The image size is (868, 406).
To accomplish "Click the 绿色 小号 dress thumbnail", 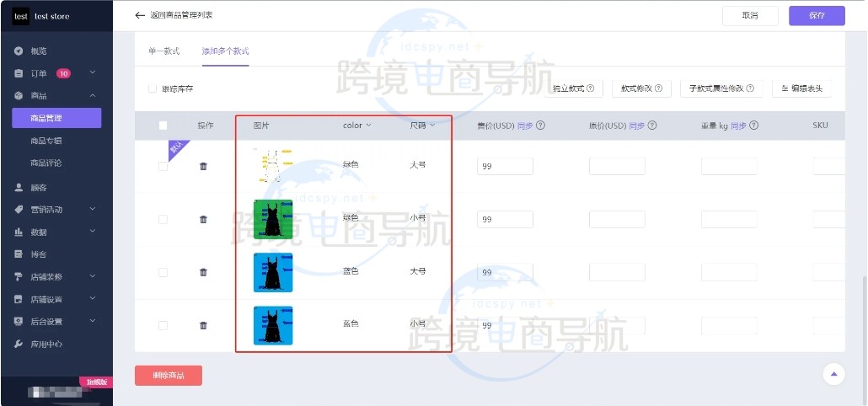I will point(273,220).
